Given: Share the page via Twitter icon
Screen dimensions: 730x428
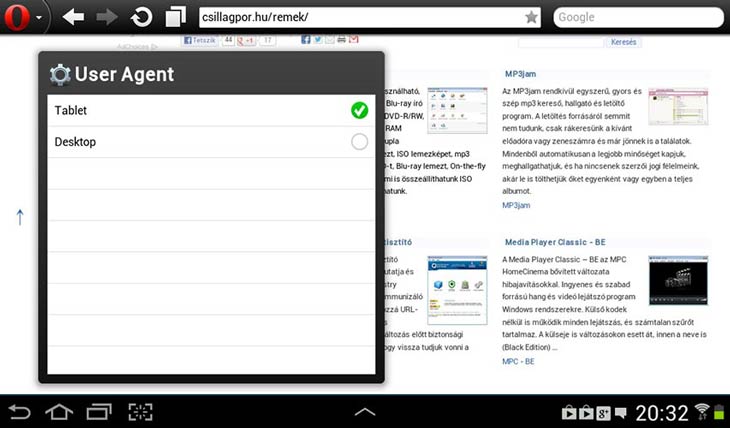Looking at the screenshot, I should (318, 40).
